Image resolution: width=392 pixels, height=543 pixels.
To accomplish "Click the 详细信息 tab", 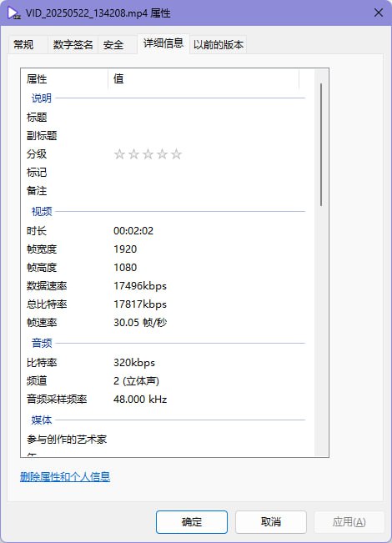I will pos(163,43).
